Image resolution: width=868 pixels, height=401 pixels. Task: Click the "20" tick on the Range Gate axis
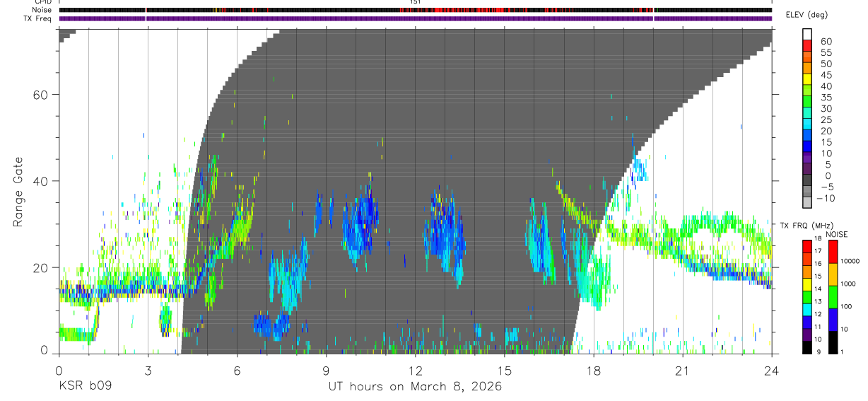coord(40,267)
